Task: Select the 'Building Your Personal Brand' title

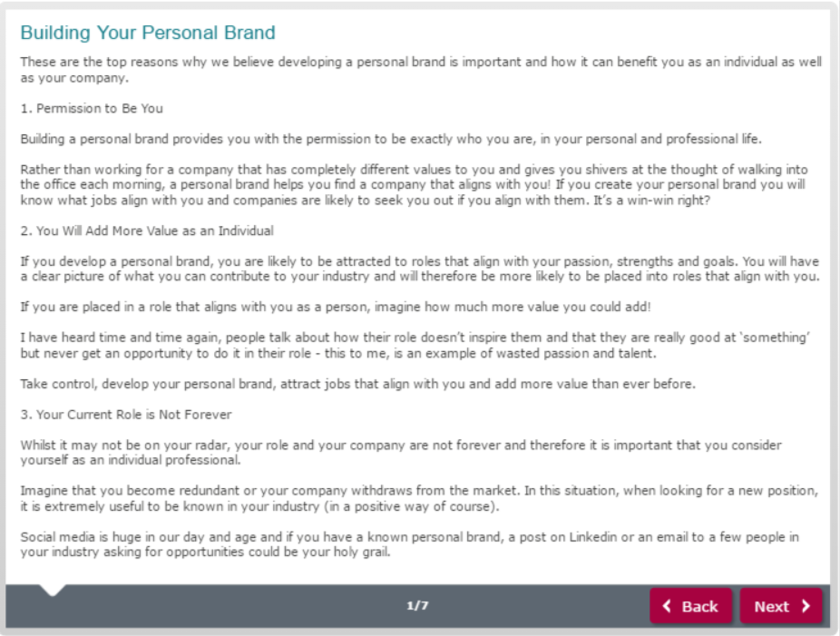Action: 148,33
